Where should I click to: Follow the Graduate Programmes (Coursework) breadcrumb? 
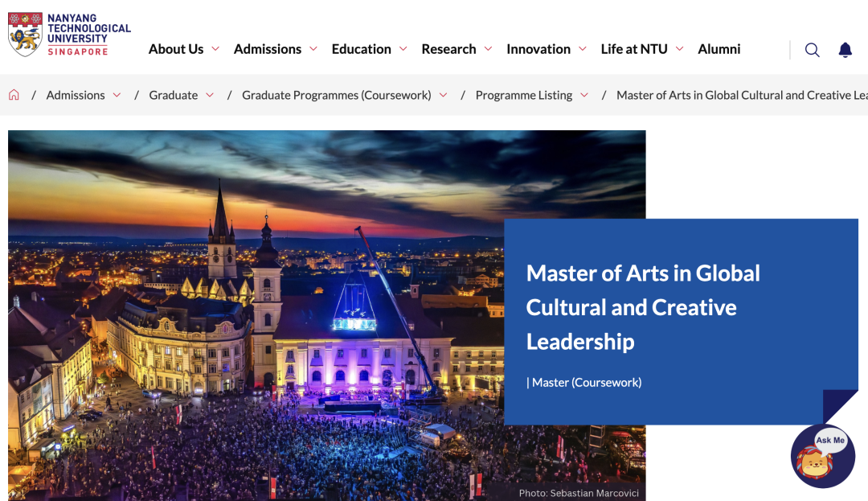pyautogui.click(x=337, y=95)
